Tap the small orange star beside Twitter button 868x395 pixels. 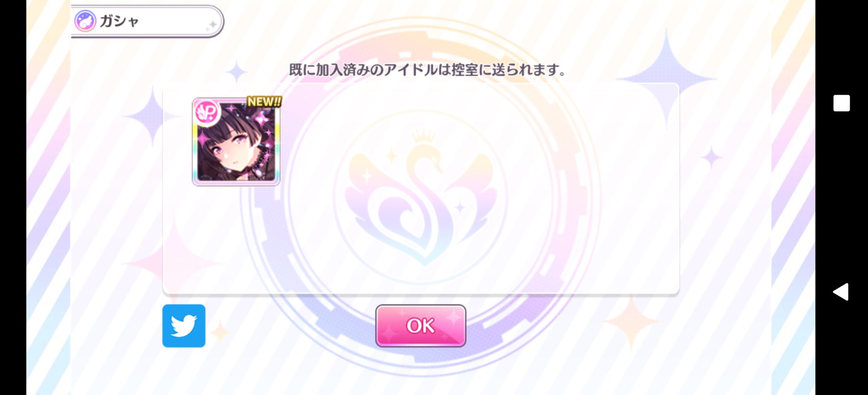(221, 332)
